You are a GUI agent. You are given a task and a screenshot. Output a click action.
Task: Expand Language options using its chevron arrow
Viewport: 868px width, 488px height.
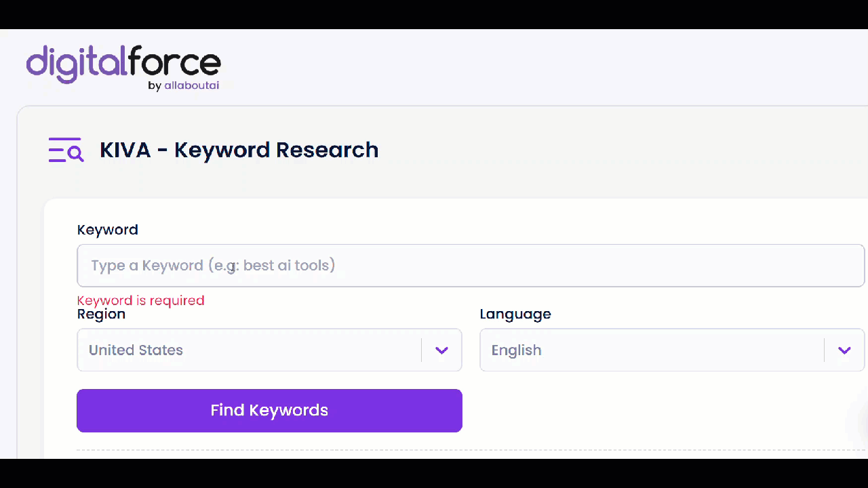(844, 350)
